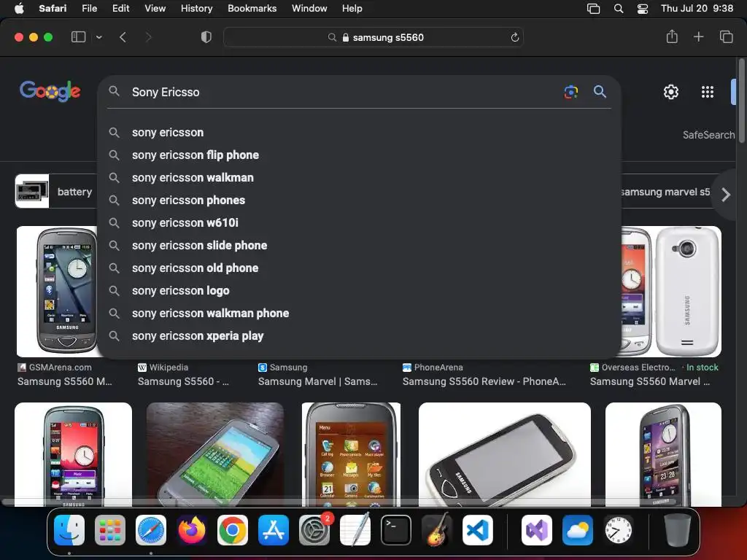Open the Apple menu

[19, 8]
